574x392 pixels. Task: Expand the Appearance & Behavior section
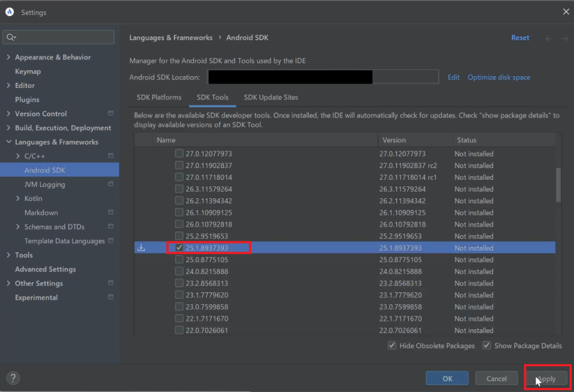[8, 57]
